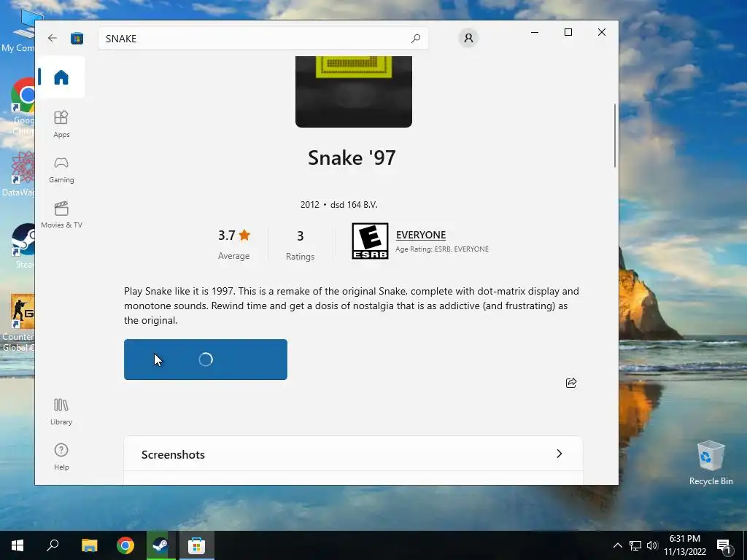Click the Screenshots section heading
The height and width of the screenshot is (560, 747).
(173, 455)
